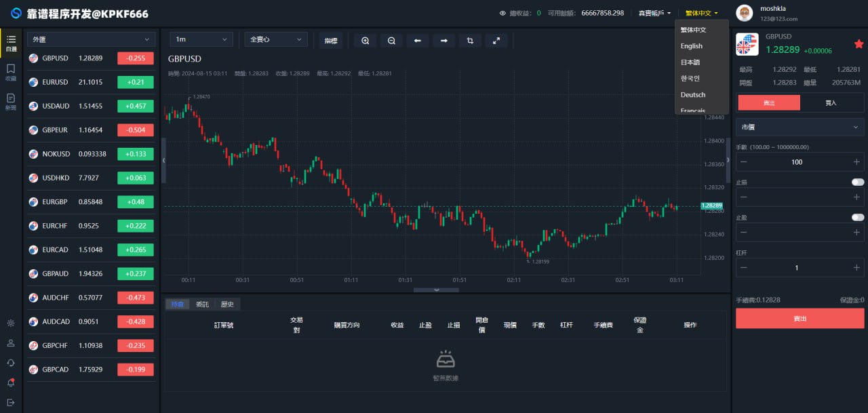The height and width of the screenshot is (413, 868).
Task: Click the red favorite star for GBPUSD
Action: 859,44
